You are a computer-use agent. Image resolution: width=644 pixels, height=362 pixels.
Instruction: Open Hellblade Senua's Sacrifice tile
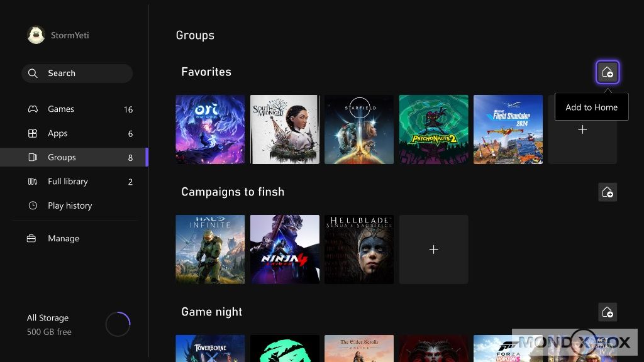359,250
